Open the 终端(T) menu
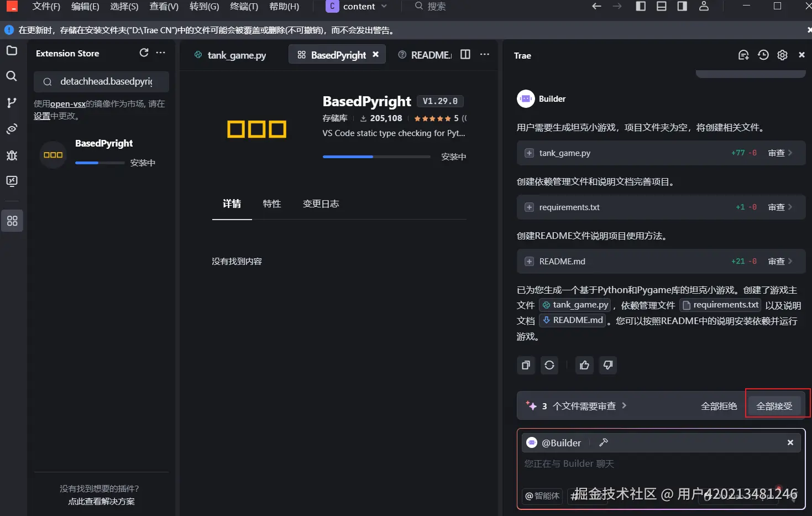The width and height of the screenshot is (812, 516). (x=244, y=6)
